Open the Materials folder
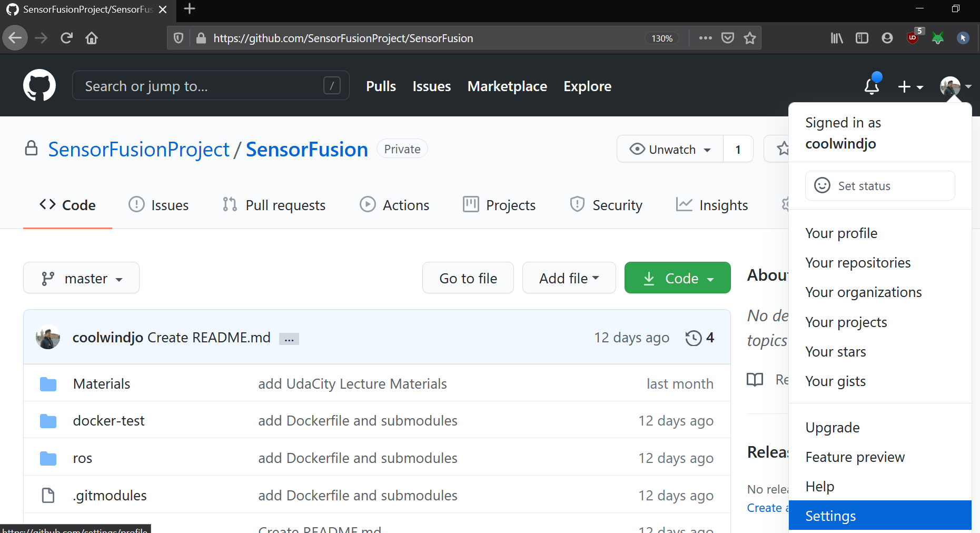The height and width of the screenshot is (533, 980). tap(102, 384)
